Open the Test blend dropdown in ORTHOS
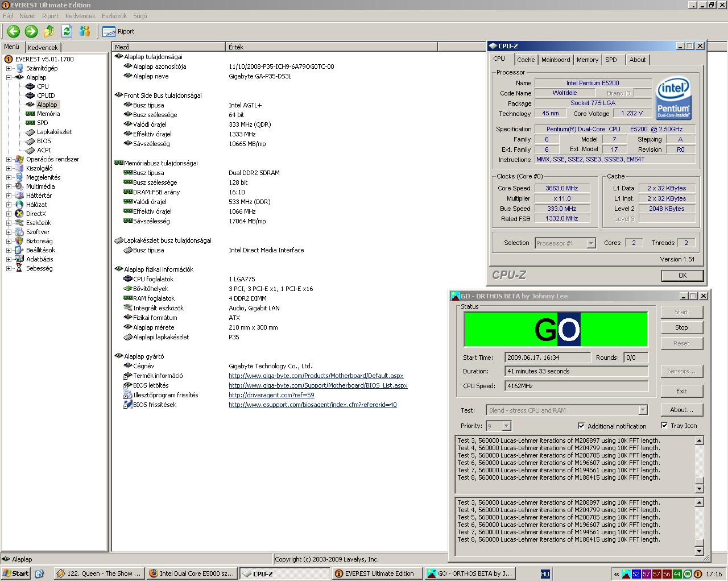 [643, 410]
